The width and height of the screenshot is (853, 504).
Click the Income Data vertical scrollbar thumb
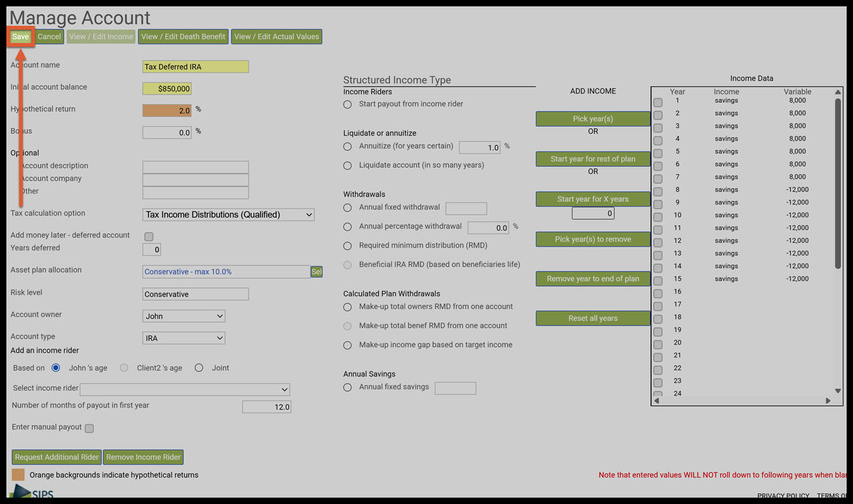[x=838, y=183]
